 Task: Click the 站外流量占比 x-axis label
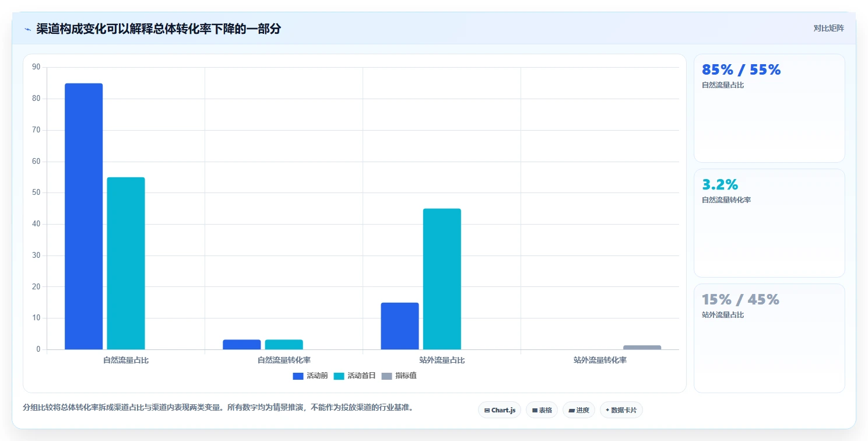[x=442, y=360]
